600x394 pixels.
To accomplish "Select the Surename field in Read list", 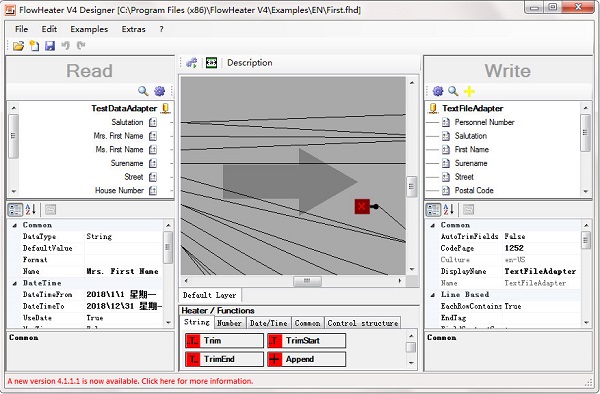I will coord(127,163).
